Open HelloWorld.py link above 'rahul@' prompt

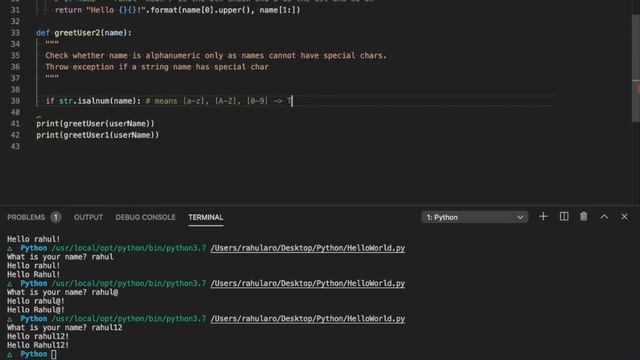(x=308, y=283)
